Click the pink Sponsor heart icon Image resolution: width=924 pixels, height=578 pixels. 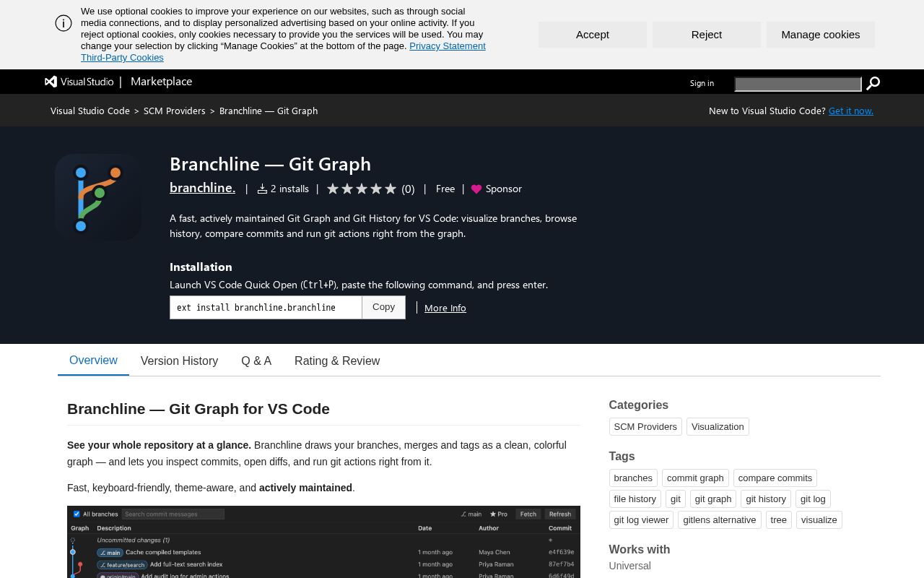pos(476,189)
